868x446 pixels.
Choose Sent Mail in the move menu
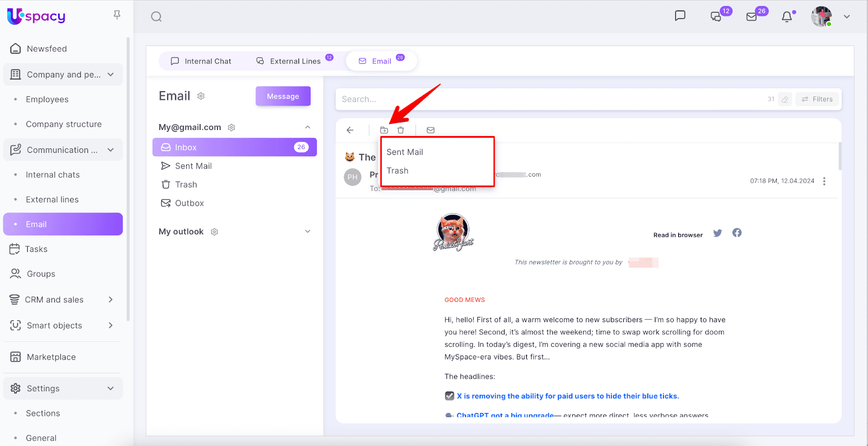(x=405, y=152)
